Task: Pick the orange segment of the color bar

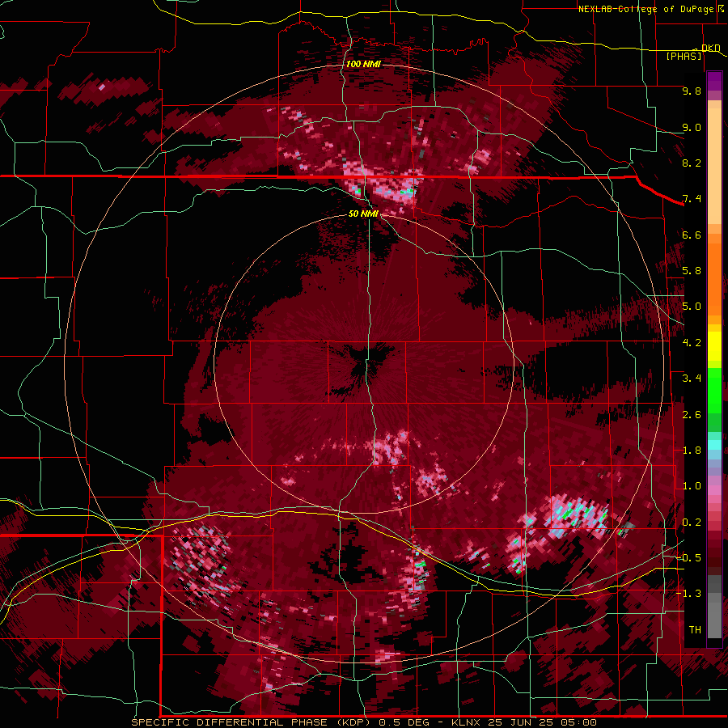Action: [714, 278]
